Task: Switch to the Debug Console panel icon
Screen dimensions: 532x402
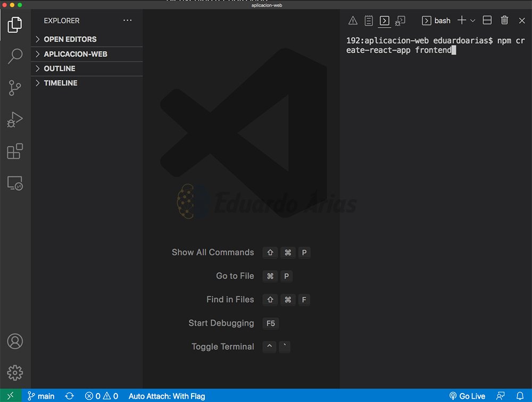Action: click(400, 21)
